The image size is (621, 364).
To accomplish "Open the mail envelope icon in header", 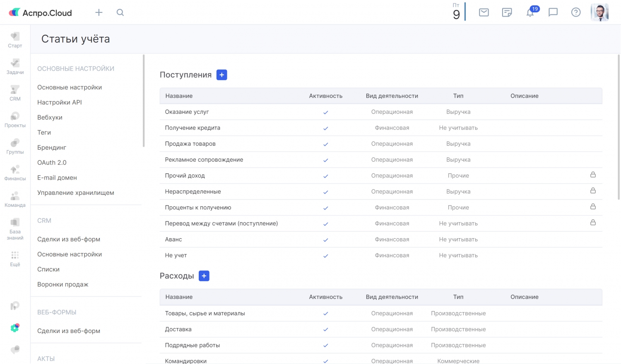I will pos(484,12).
